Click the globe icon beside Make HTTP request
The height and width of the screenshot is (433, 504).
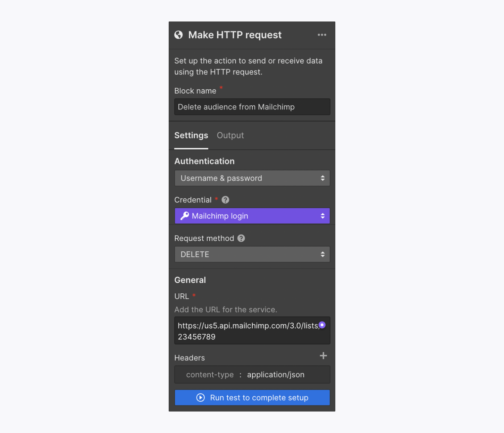pos(178,35)
